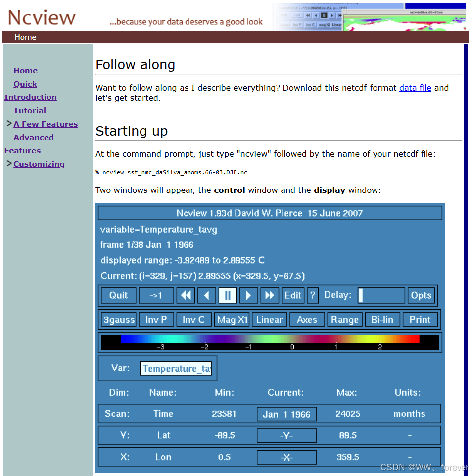Viewport: 471px width, 476px height.
Task: Click the rainbow colorbar strip
Action: pyautogui.click(x=270, y=340)
